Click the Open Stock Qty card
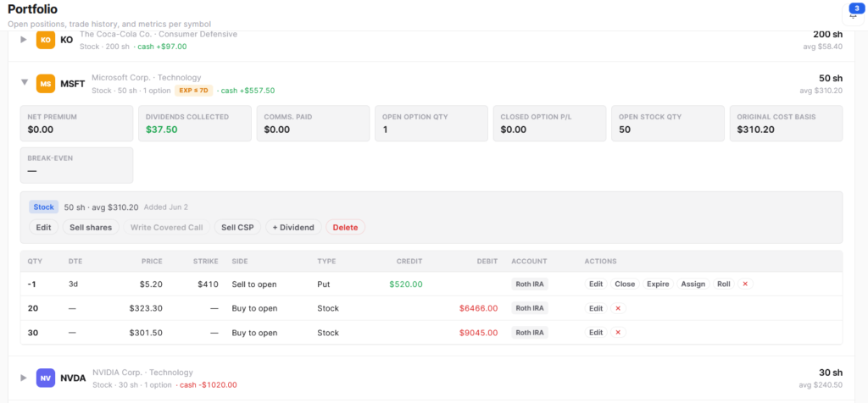Viewport: 868px width, 403px height. click(x=668, y=124)
